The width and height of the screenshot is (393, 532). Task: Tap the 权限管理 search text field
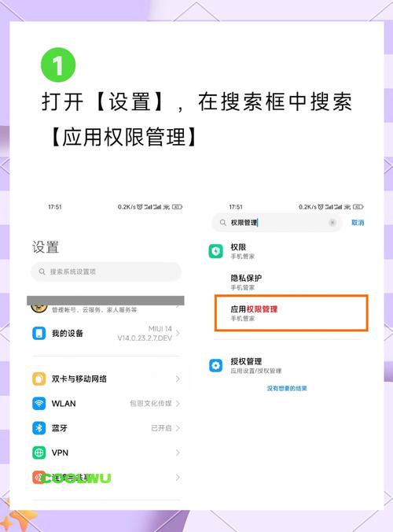[277, 223]
